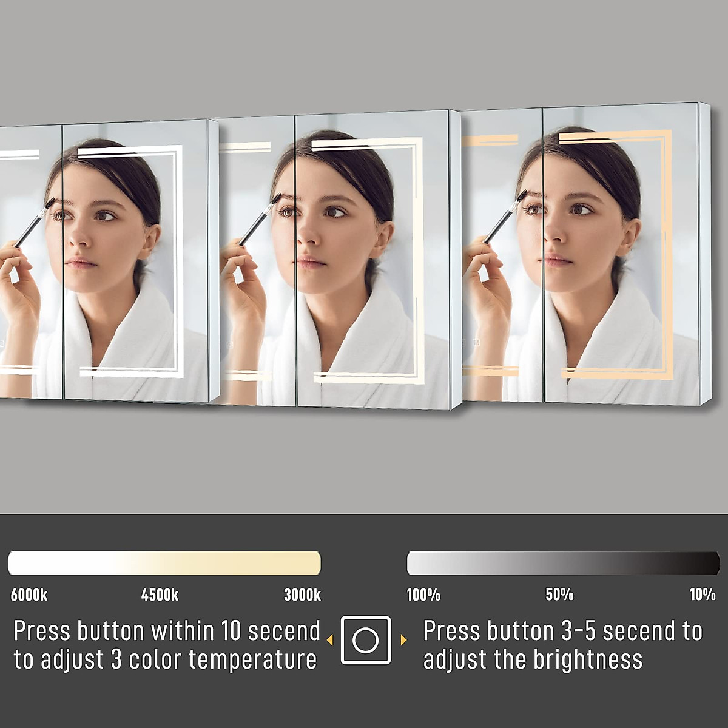Click the 'adjust the brightness' instruction text
This screenshot has height=728, width=728.
pyautogui.click(x=533, y=659)
